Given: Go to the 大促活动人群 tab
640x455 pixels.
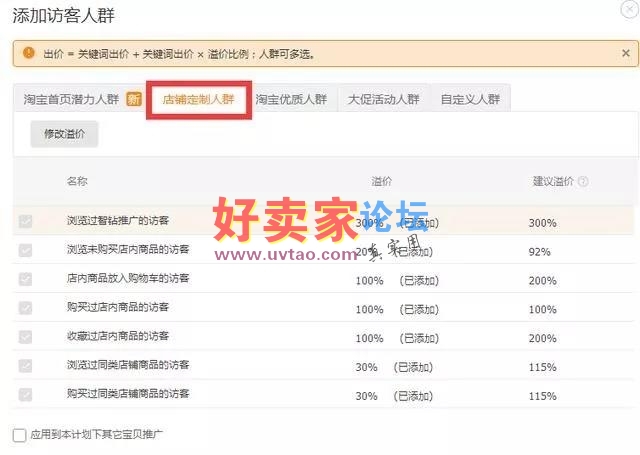Looking at the screenshot, I should click(x=383, y=99).
